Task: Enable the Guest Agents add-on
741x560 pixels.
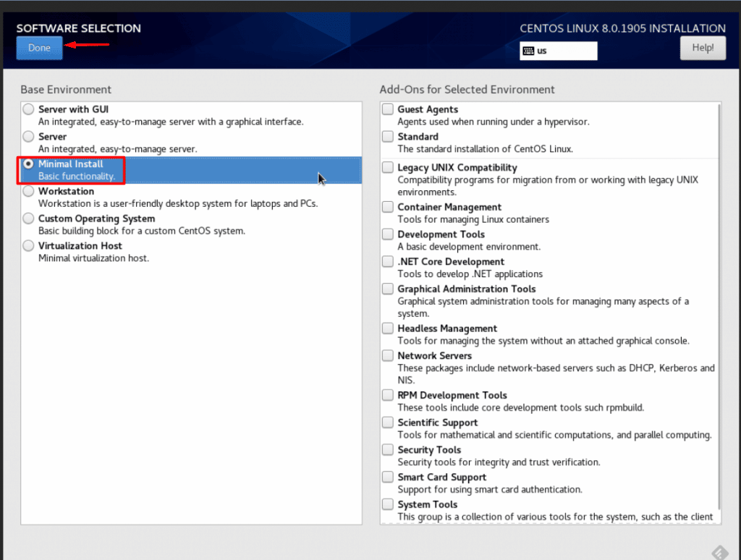Action: (x=388, y=109)
